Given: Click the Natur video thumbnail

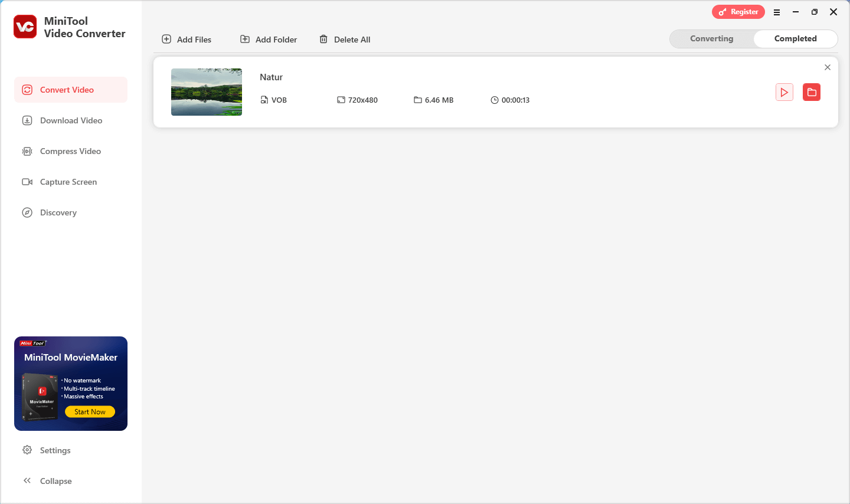Looking at the screenshot, I should click(207, 92).
